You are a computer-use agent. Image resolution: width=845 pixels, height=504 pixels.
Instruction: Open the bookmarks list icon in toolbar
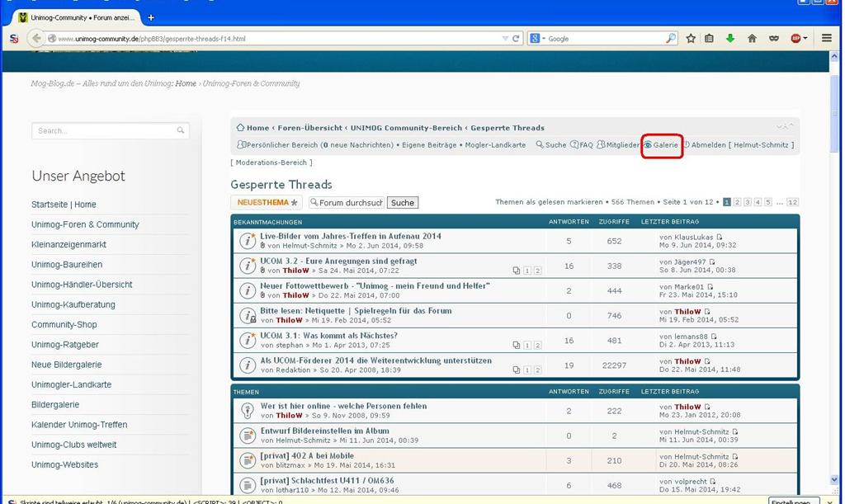(709, 38)
